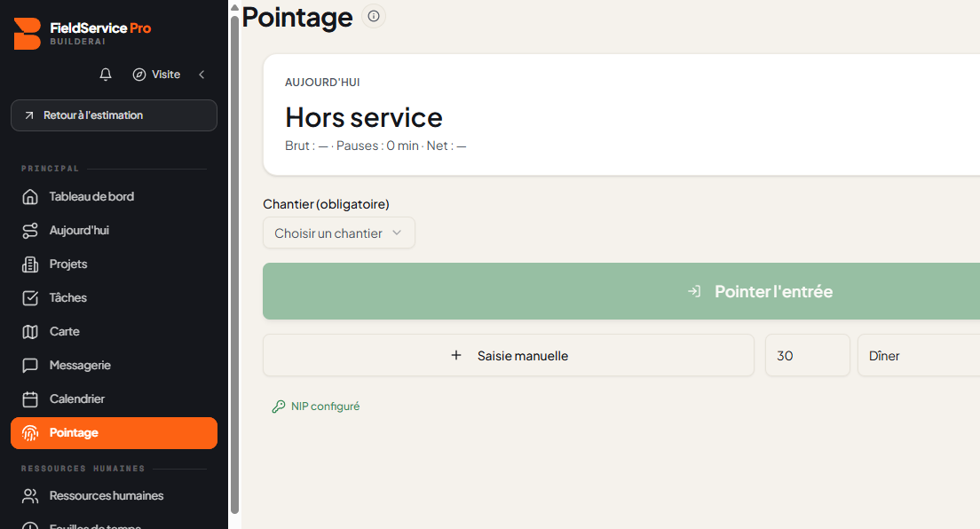
Task: Open Projets in the sidebar
Action: tap(114, 264)
